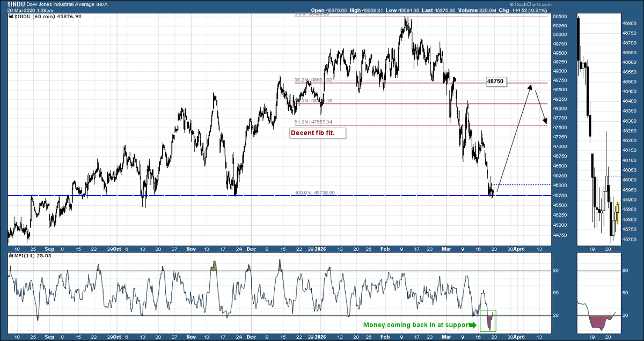Click the 46550 label on inset axis

pyautogui.click(x=629, y=72)
